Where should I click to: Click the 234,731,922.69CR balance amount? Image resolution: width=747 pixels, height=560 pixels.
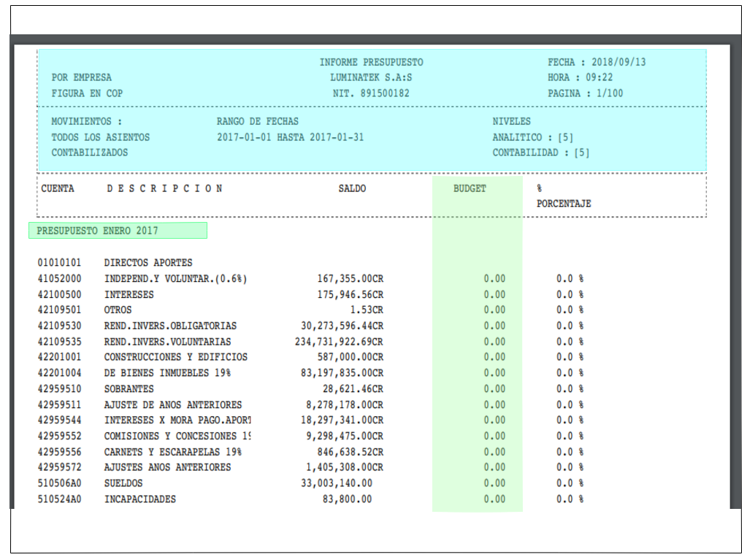click(339, 342)
